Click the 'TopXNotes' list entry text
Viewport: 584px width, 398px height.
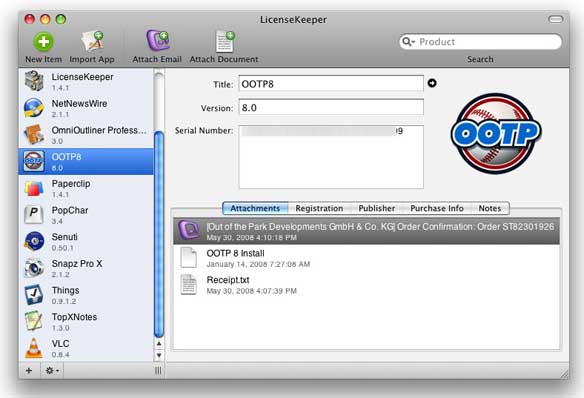(x=74, y=317)
